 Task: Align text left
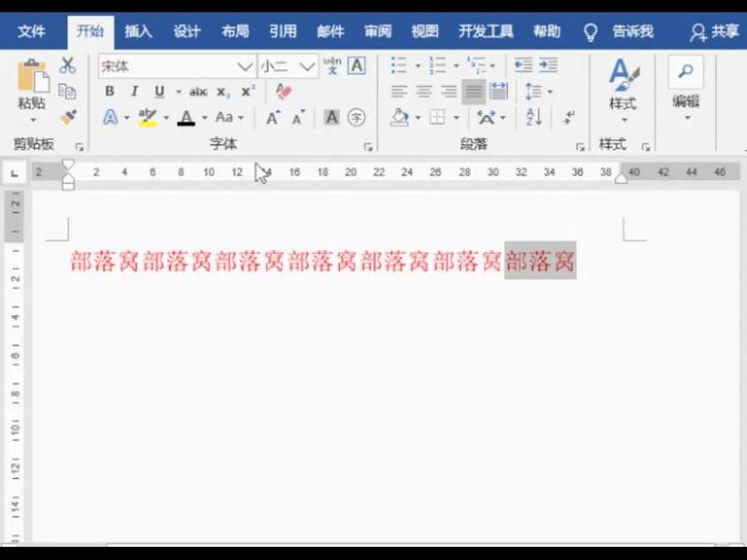point(400,91)
